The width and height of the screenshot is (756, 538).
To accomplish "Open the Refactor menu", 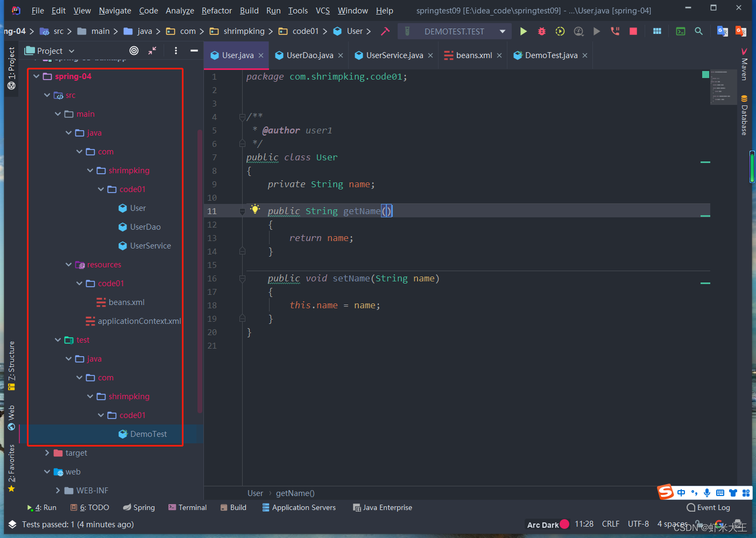I will pos(216,10).
